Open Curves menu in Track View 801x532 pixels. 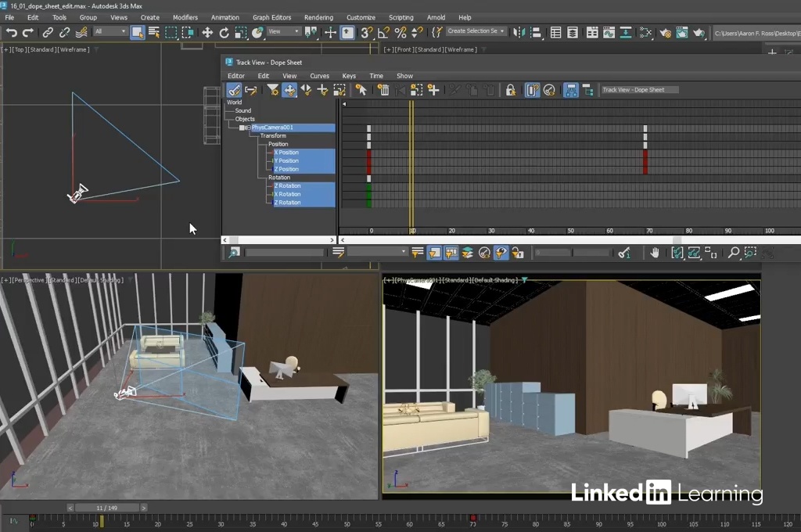[319, 76]
